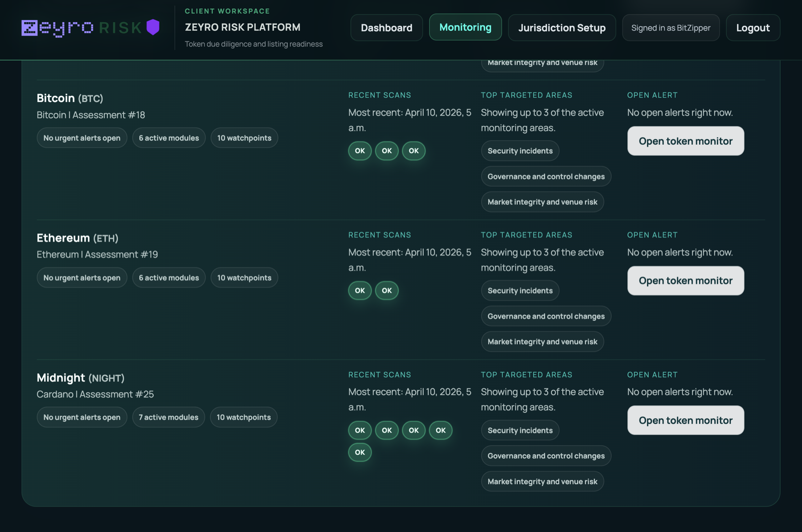The image size is (802, 532).
Task: Switch to the Dashboard tab
Action: (x=386, y=27)
